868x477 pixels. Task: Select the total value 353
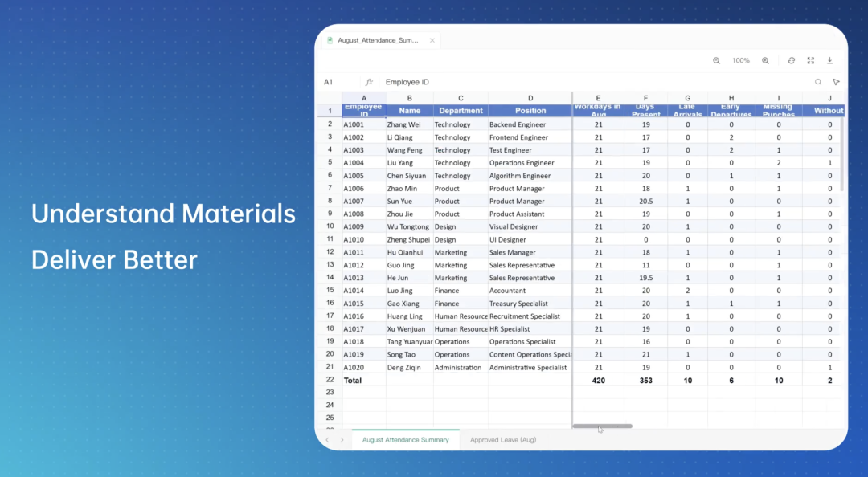(645, 380)
